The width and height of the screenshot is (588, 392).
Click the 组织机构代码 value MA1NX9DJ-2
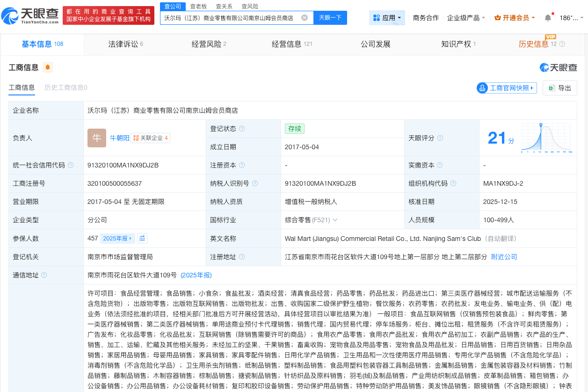click(x=503, y=183)
